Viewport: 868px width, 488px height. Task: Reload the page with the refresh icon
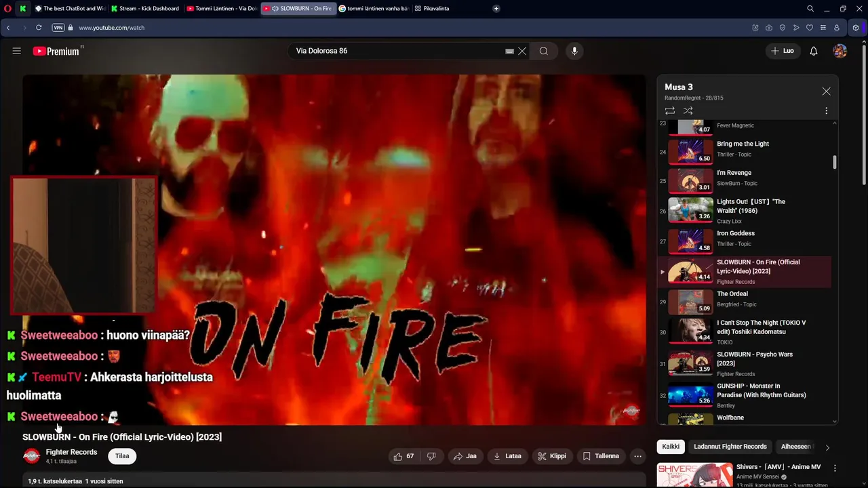pos(39,28)
